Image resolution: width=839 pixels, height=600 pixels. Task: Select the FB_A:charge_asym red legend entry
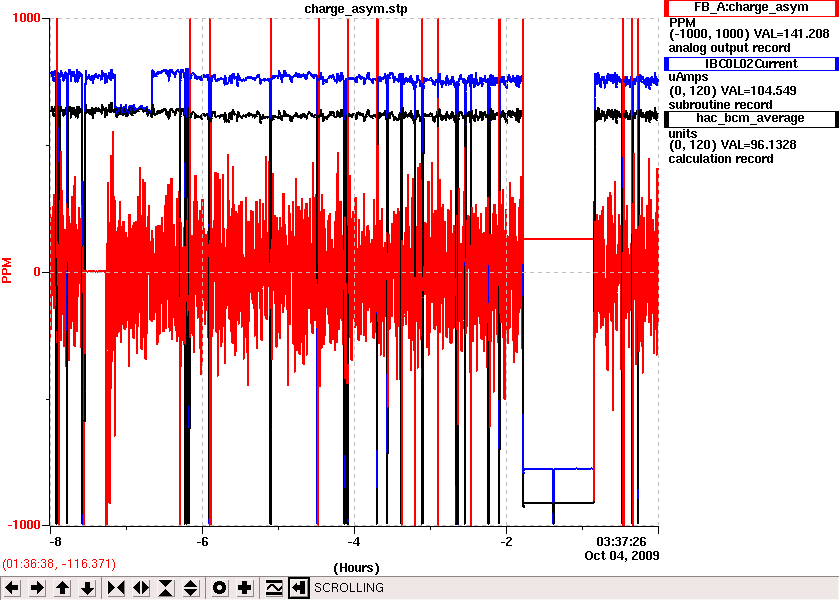[x=751, y=7]
